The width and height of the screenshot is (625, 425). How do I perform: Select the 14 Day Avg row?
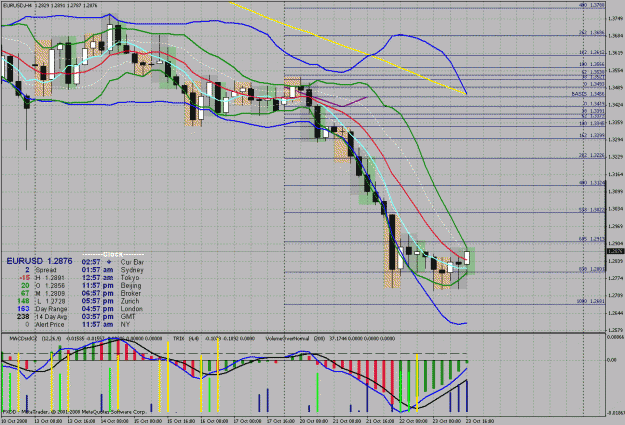tap(42, 317)
